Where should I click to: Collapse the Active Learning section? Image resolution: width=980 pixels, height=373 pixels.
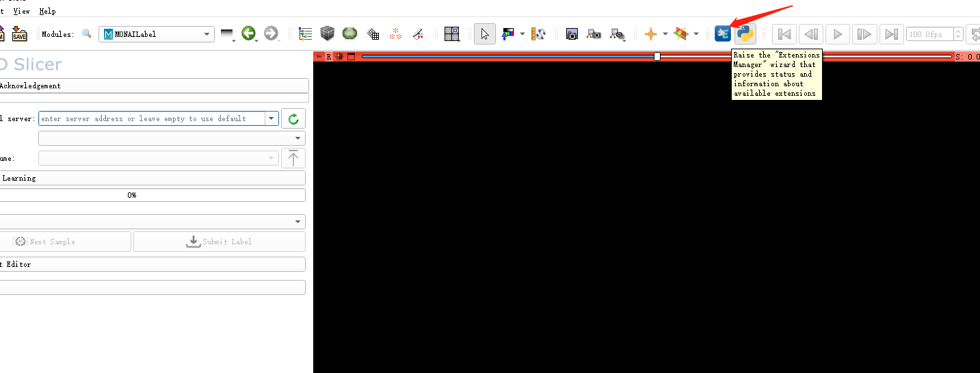(x=152, y=178)
